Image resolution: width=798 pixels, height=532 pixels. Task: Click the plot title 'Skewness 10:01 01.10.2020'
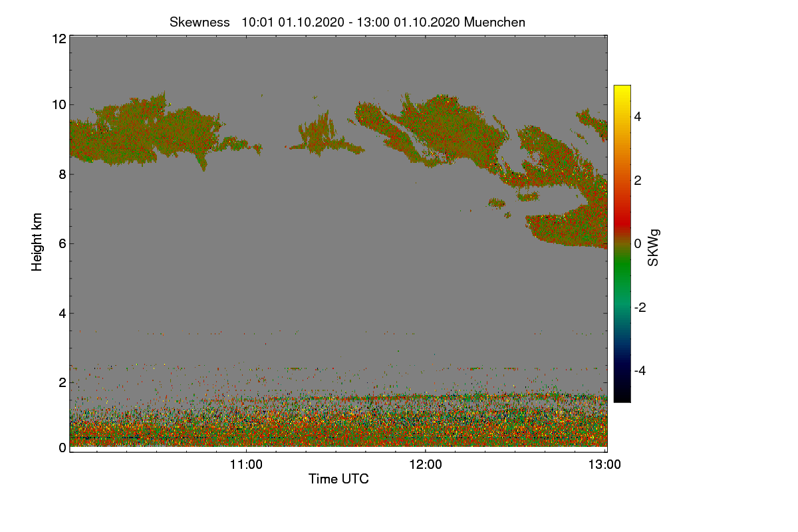click(x=348, y=22)
